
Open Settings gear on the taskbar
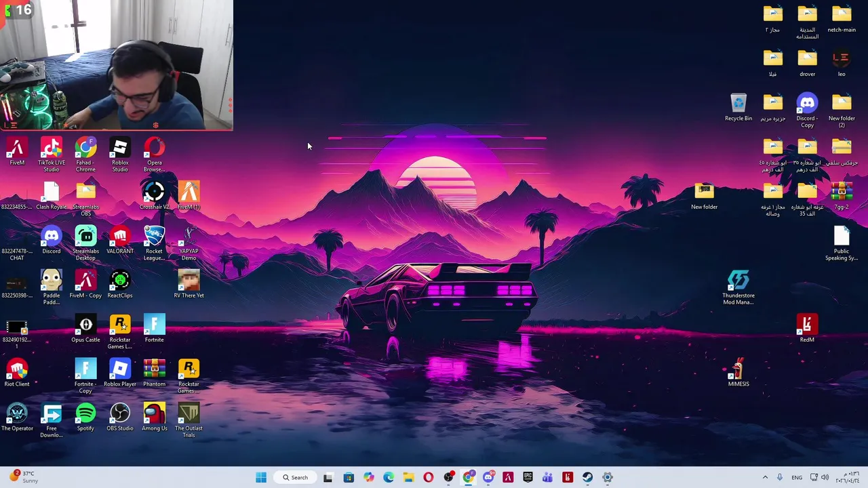(x=608, y=477)
